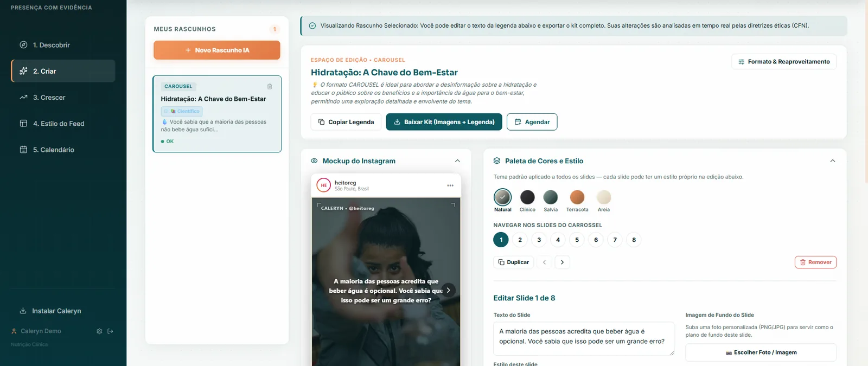Viewport: 868px width, 366px height.
Task: Create a Novo Rascunho IA
Action: [x=217, y=50]
